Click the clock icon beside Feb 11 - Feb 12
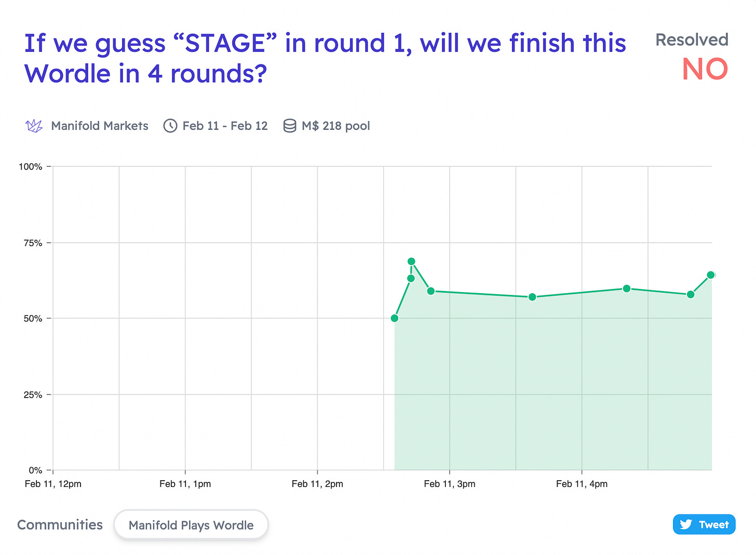Image resolution: width=756 pixels, height=555 pixels. (x=170, y=126)
